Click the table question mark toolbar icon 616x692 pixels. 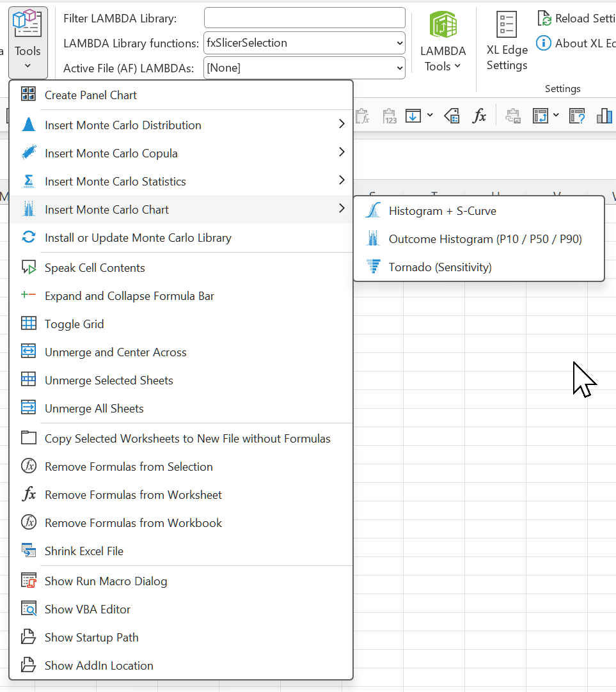[577, 116]
